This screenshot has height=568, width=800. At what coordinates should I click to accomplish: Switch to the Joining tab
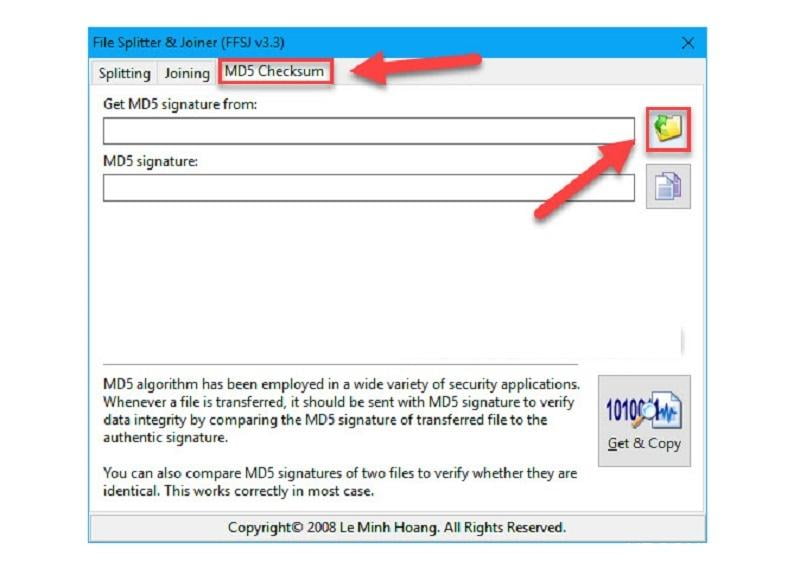(x=187, y=73)
